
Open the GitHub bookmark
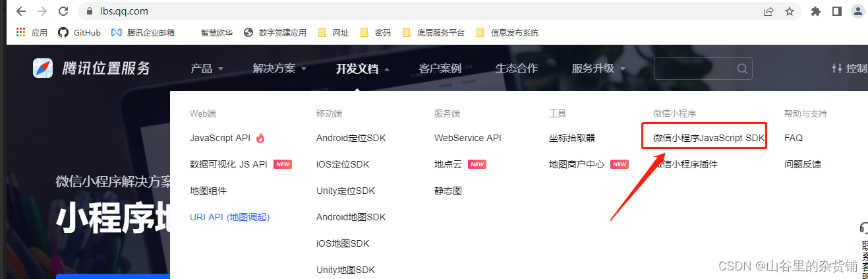[80, 32]
